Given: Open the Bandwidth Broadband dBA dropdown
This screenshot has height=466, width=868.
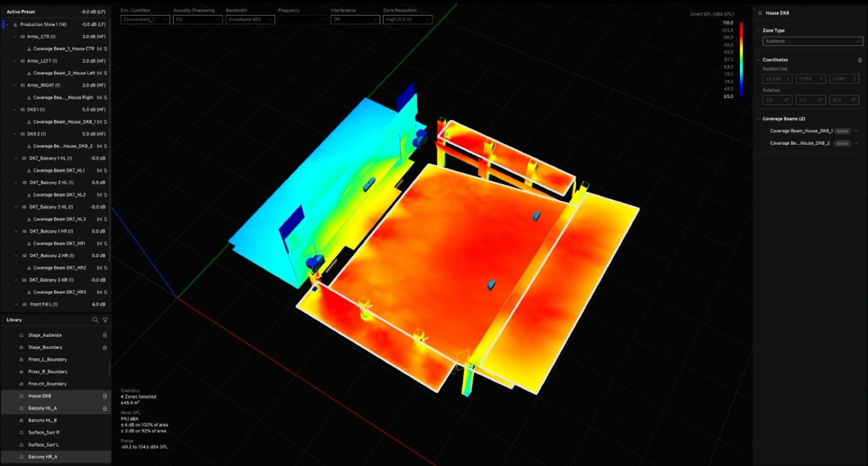Looking at the screenshot, I should click(250, 20).
